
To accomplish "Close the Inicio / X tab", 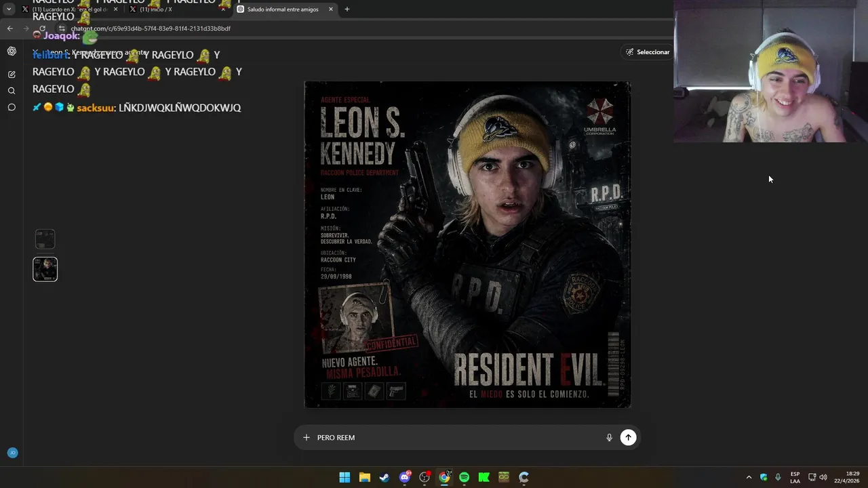I will [x=223, y=9].
